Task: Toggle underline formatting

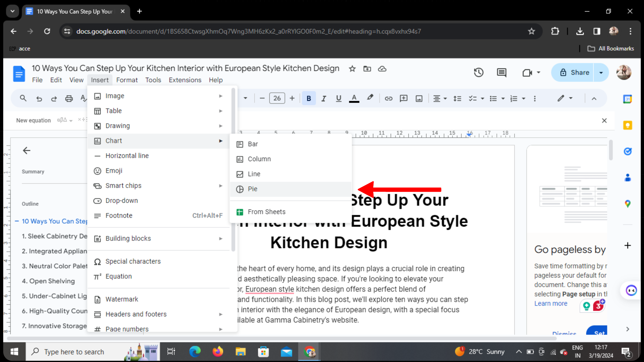Action: 339,98
